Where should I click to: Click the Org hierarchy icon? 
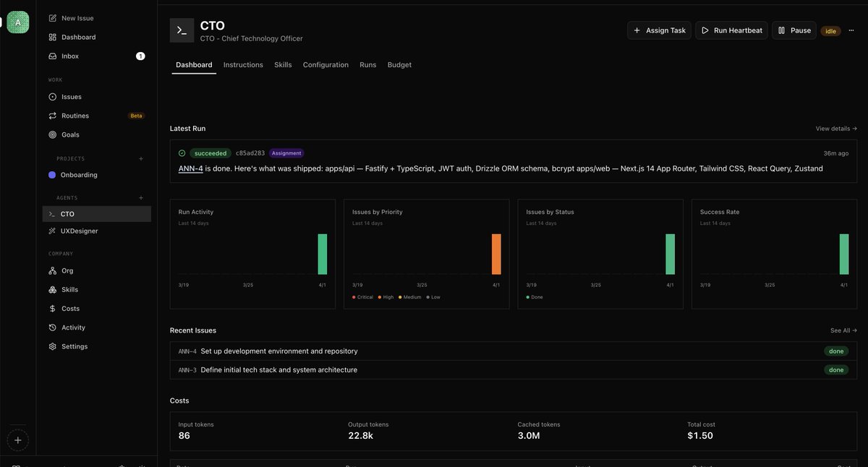tap(52, 270)
